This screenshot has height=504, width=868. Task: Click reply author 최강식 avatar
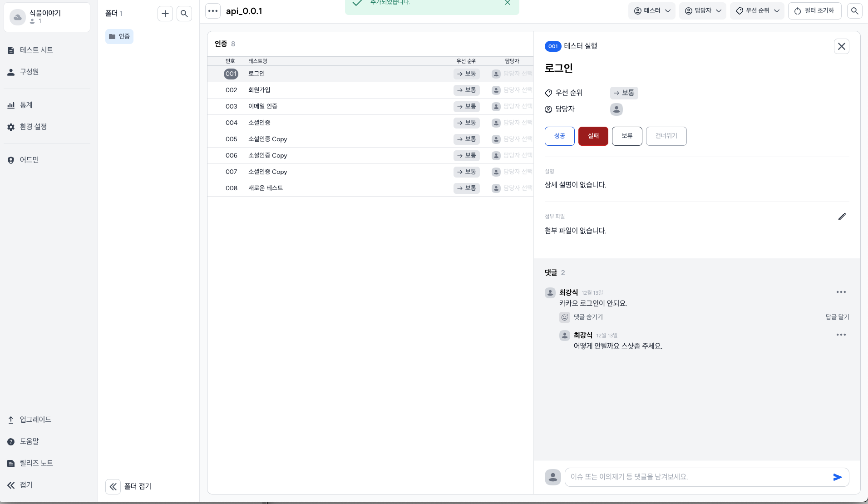tap(565, 336)
